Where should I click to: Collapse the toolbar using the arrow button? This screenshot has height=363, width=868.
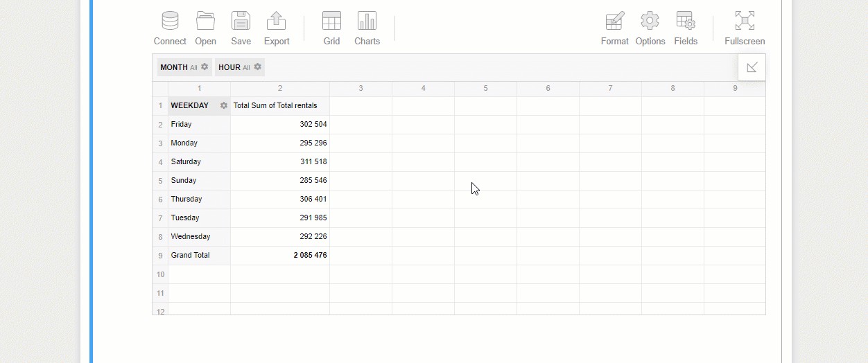pos(752,67)
